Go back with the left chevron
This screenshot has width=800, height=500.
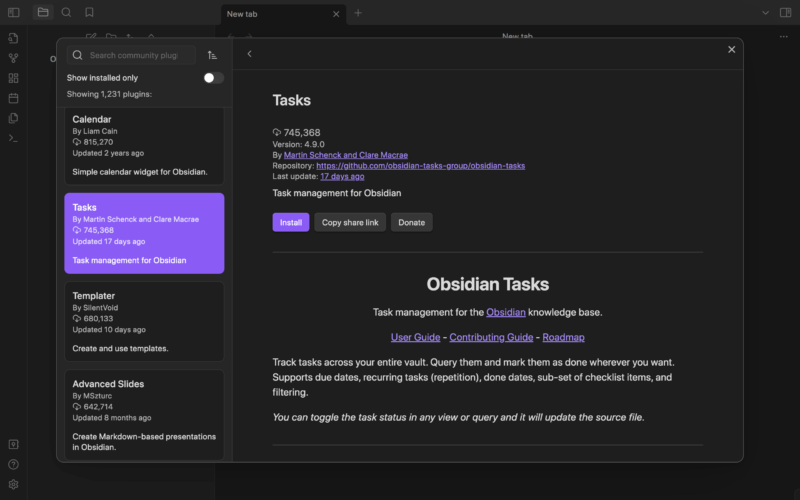pos(249,54)
